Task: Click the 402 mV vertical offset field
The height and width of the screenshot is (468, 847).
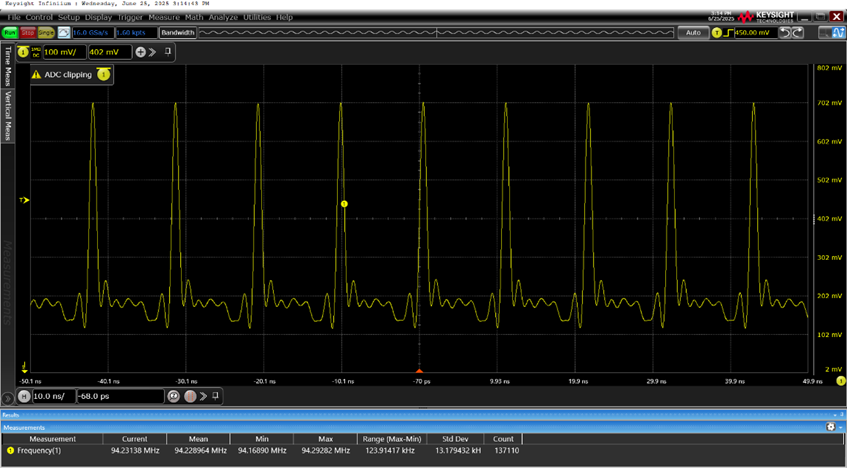Action: [x=110, y=52]
